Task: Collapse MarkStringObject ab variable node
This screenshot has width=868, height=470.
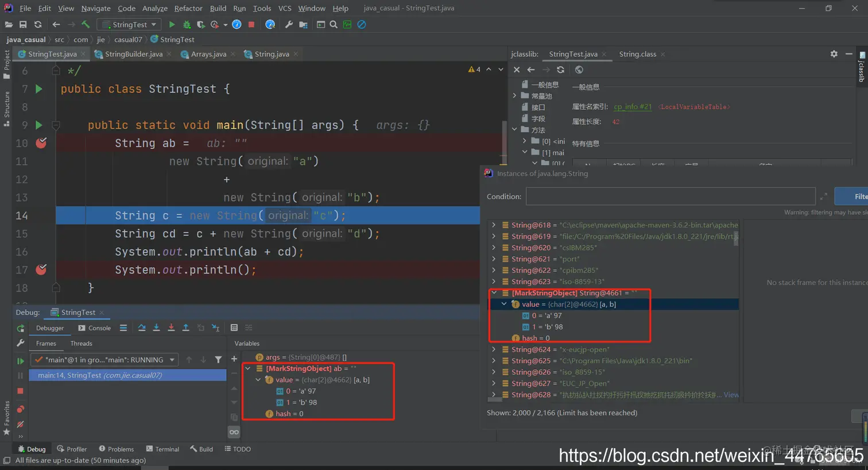Action: click(x=248, y=368)
